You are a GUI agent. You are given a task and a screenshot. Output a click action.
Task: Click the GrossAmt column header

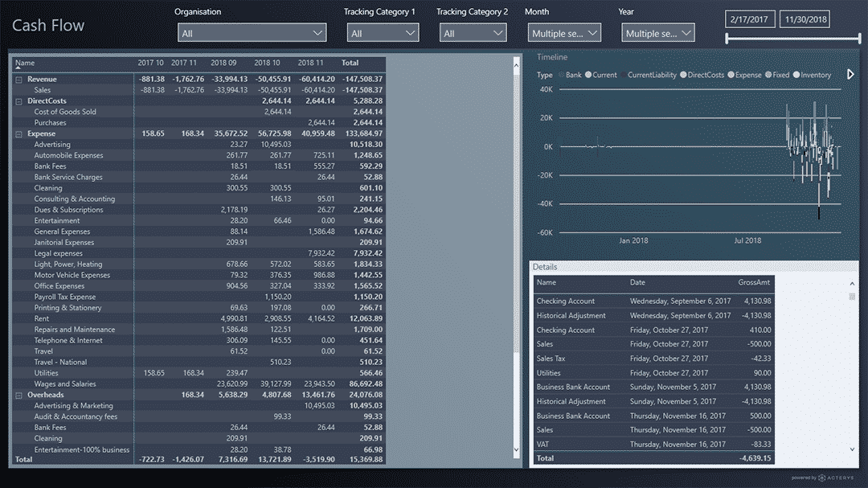(x=753, y=283)
